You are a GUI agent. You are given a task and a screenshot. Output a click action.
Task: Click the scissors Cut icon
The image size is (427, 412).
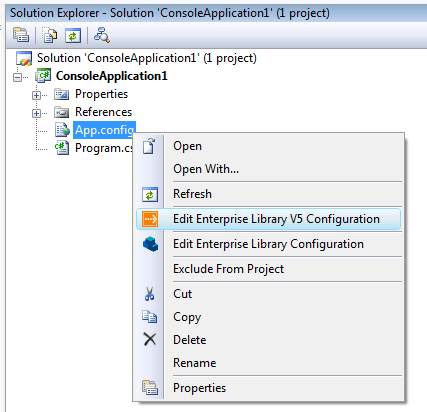coord(150,294)
